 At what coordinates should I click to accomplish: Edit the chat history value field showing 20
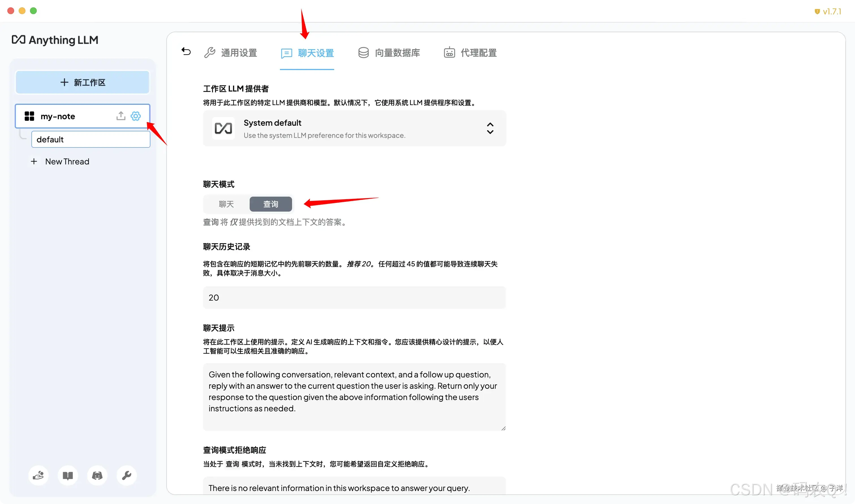coord(354,297)
